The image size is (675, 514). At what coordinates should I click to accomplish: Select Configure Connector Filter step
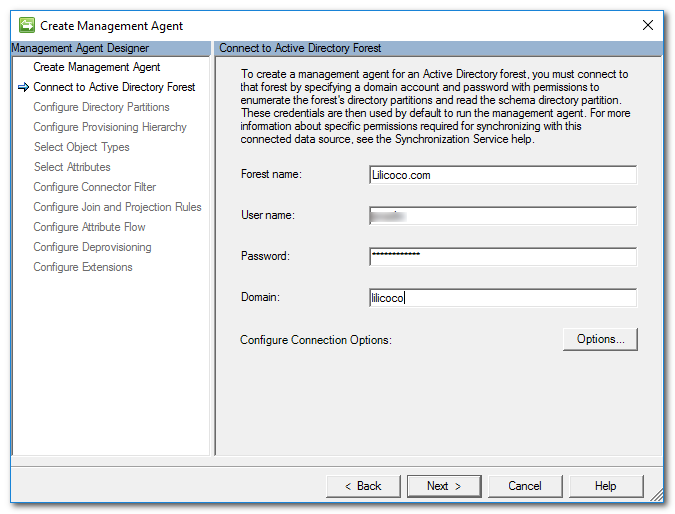tap(95, 187)
